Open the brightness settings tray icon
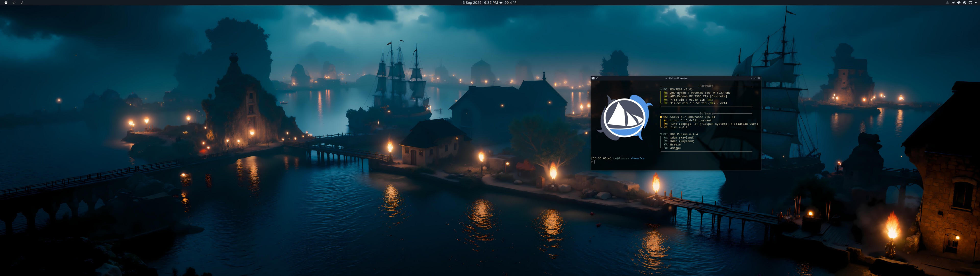 (x=965, y=3)
